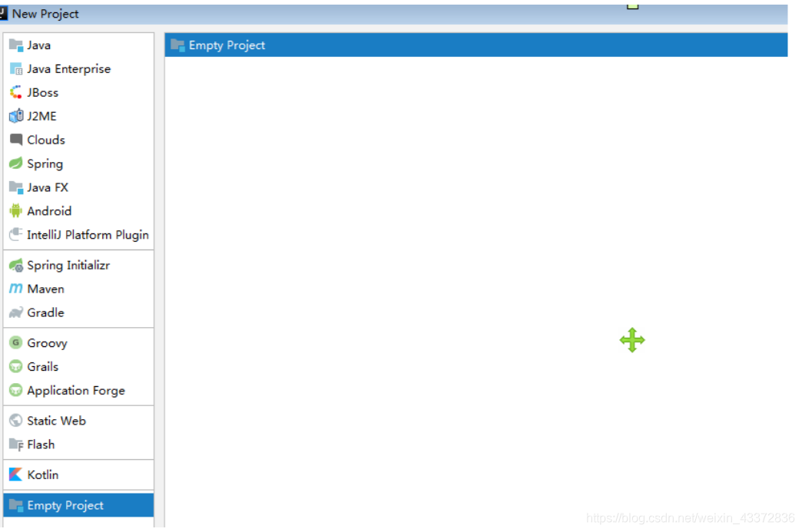
Task: Click the Kotlin logo icon
Action: click(x=16, y=474)
